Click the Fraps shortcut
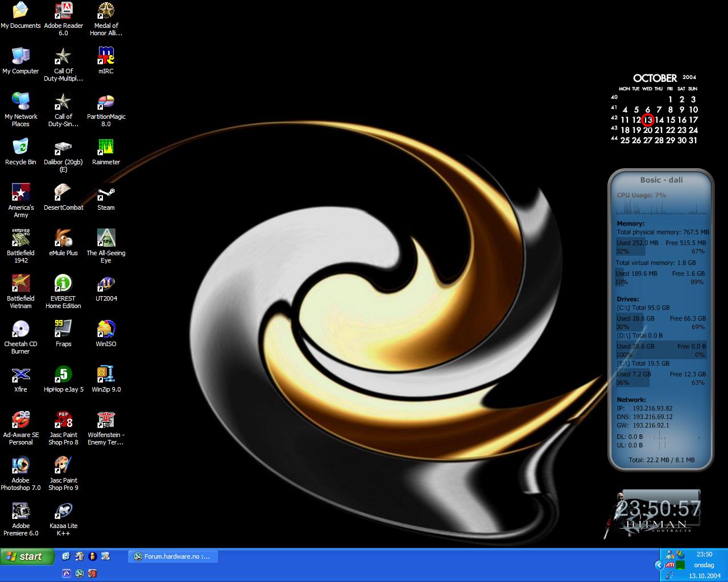This screenshot has height=582, width=728. click(63, 334)
